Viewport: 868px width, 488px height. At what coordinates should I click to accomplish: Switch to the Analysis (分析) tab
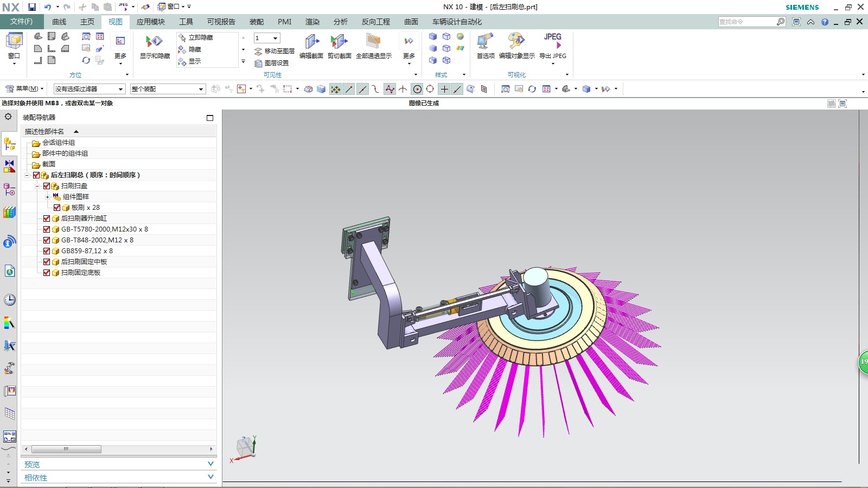[x=341, y=22]
